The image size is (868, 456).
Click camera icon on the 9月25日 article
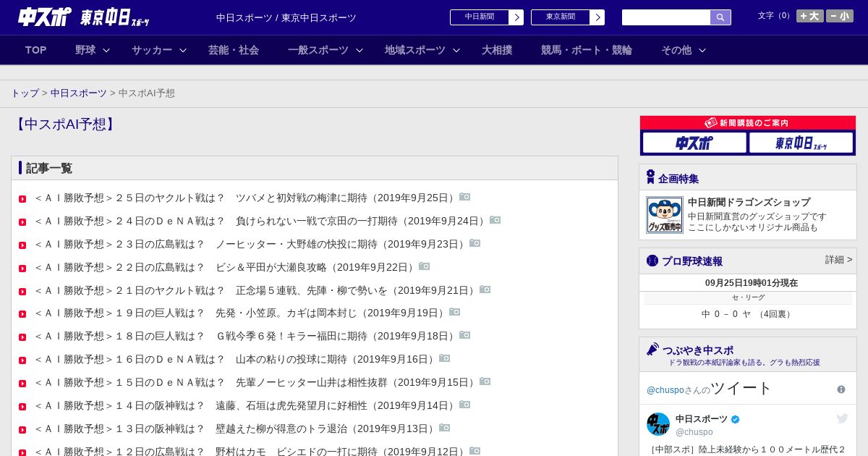(465, 197)
